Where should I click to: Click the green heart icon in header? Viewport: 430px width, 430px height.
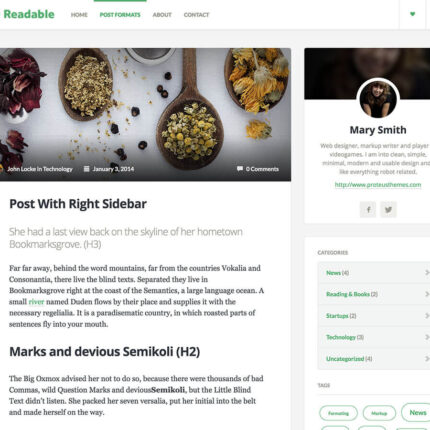[x=412, y=14]
